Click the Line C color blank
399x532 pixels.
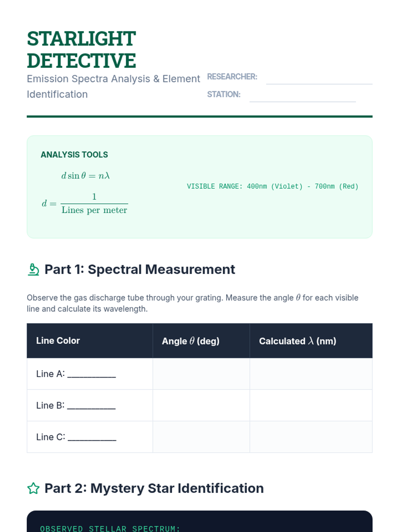[92, 438]
